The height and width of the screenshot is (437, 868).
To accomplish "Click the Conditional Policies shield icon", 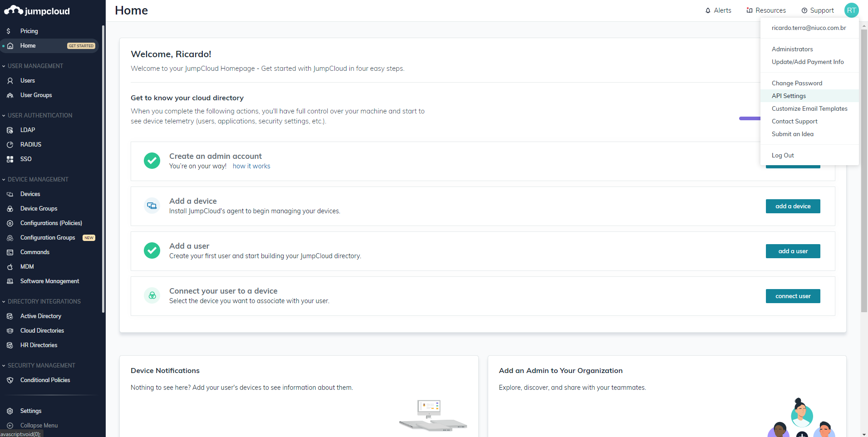I will coord(10,380).
